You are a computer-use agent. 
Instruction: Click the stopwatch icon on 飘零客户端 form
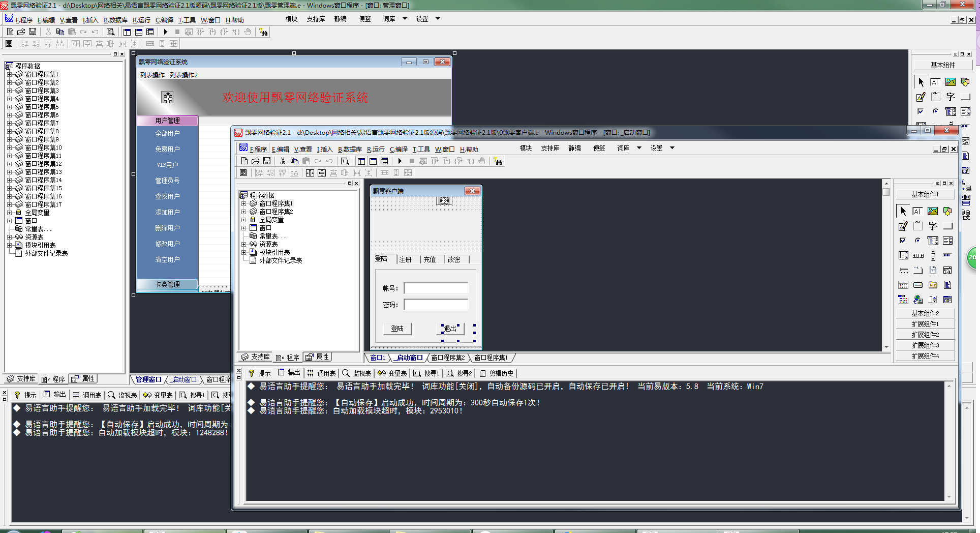coord(445,200)
